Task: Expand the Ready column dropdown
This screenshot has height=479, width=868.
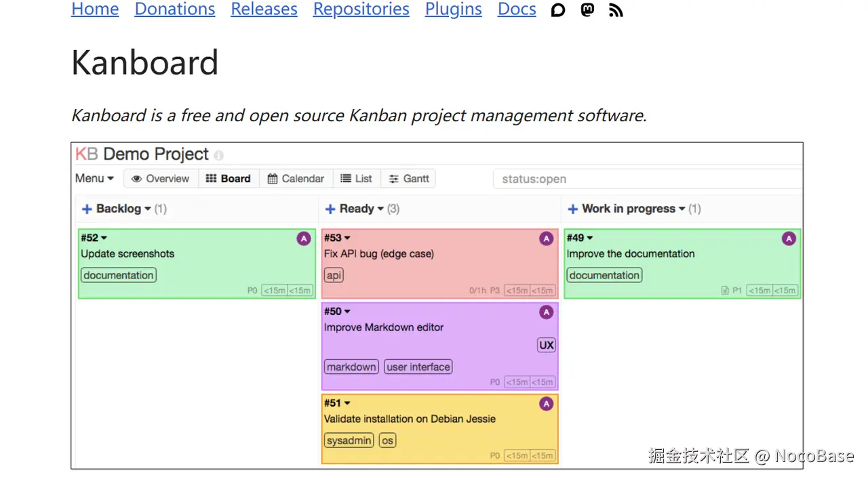Action: point(361,209)
